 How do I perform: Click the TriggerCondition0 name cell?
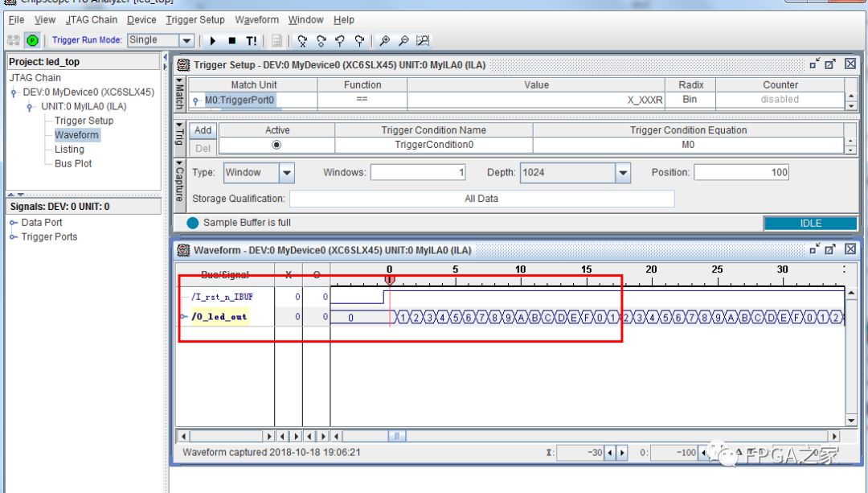point(434,145)
